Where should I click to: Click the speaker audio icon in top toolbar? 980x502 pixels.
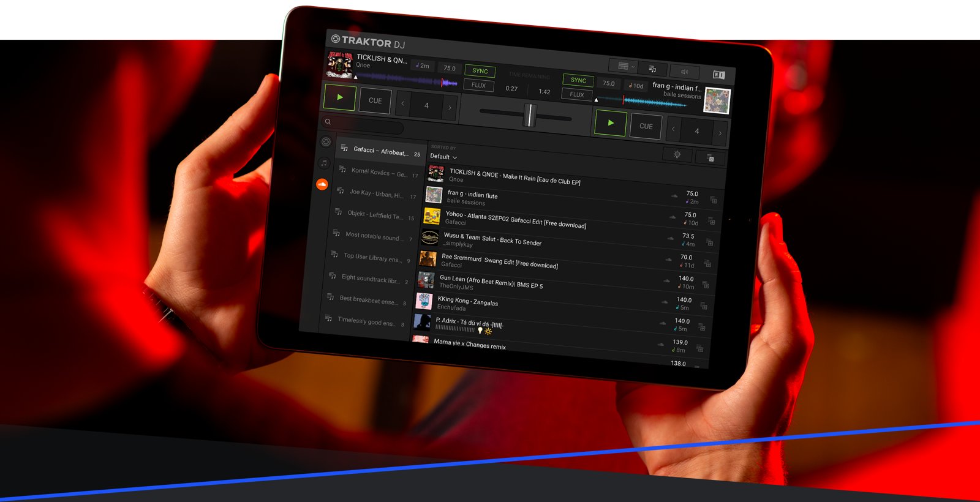685,72
